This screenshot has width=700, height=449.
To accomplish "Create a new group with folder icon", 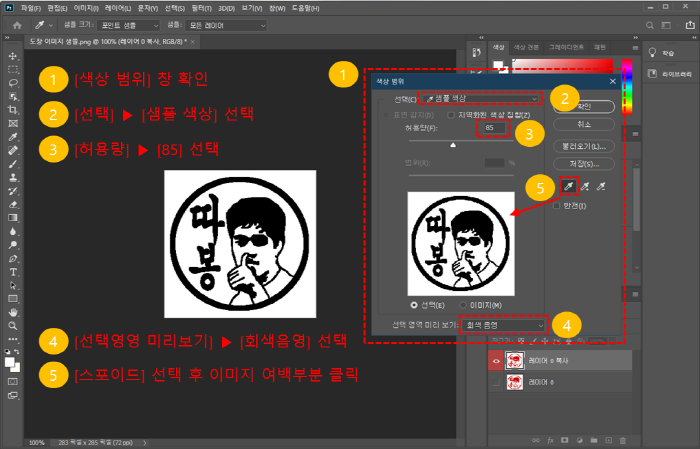I will (594, 441).
